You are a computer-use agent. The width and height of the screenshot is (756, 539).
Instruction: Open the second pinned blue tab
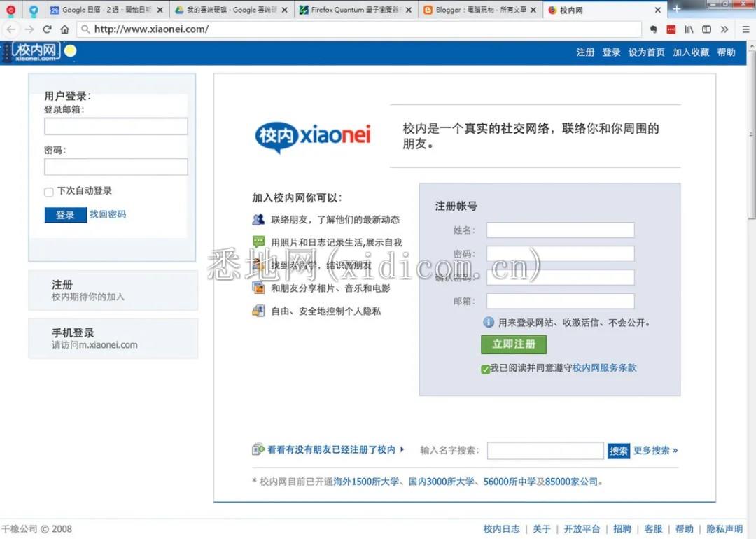click(34, 10)
